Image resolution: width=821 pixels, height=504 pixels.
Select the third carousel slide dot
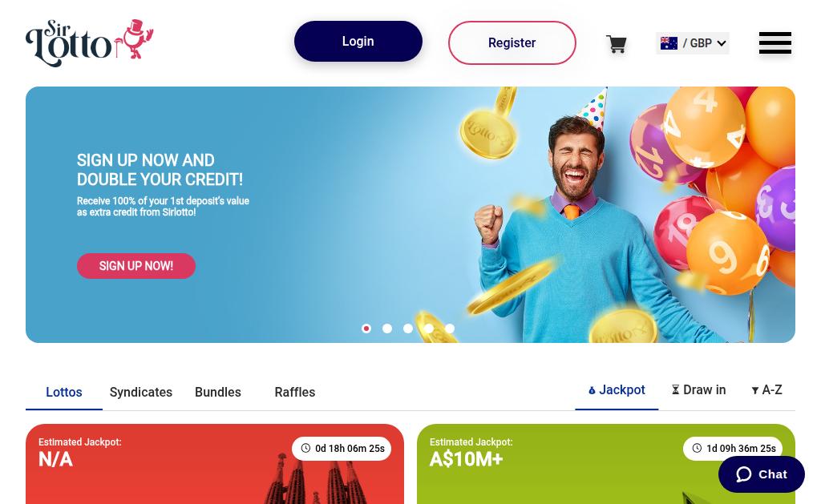click(x=408, y=329)
